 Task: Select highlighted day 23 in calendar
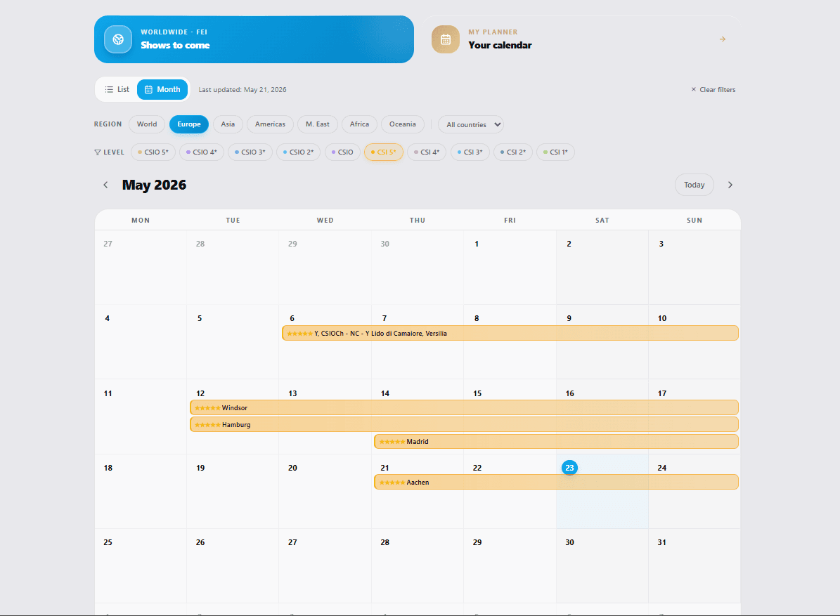point(569,468)
